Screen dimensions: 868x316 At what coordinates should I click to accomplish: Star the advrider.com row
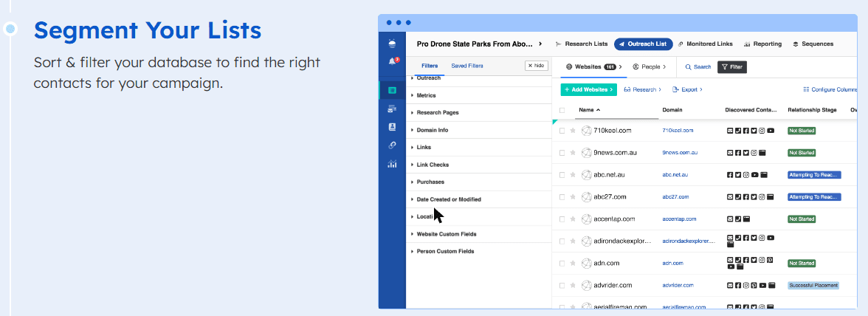573,286
